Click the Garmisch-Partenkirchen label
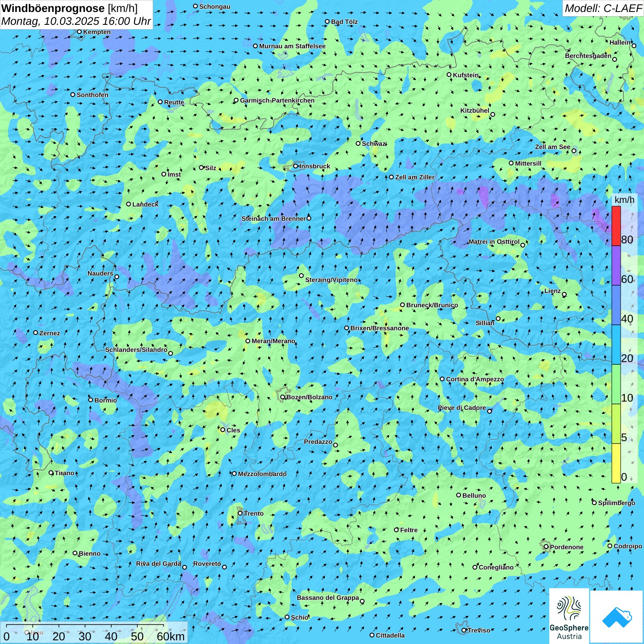The width and height of the screenshot is (644, 644). (x=277, y=100)
